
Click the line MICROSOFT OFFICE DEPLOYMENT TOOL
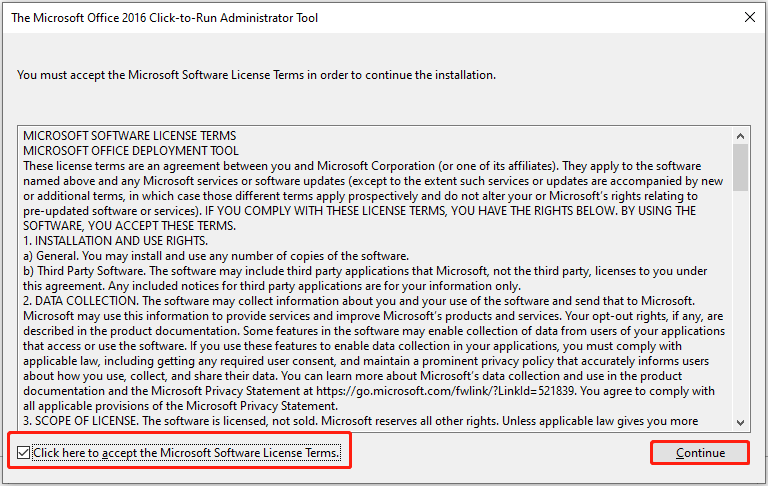(131, 151)
